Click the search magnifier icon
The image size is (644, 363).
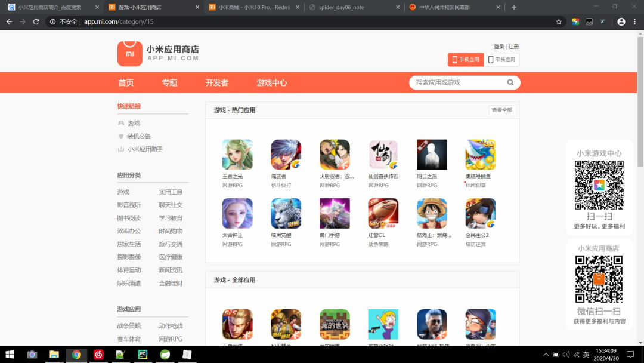click(510, 82)
